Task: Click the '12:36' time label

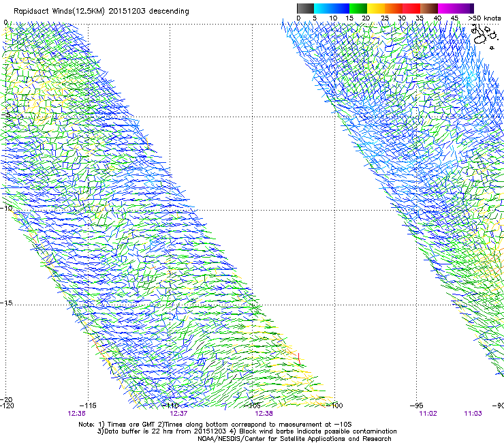Action: 76,414
